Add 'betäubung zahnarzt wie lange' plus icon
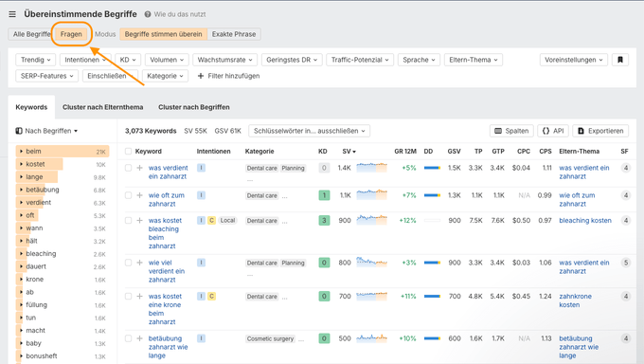The width and height of the screenshot is (644, 364). [139, 338]
